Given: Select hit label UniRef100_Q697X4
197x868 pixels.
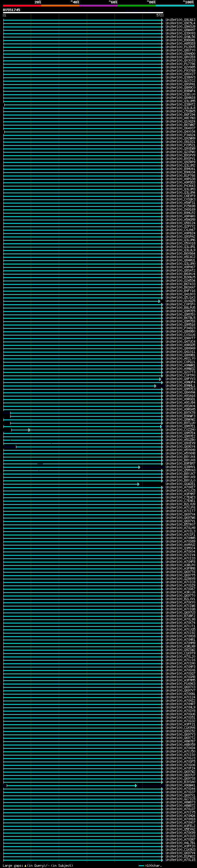Looking at the screenshot, I should [x=180, y=515].
